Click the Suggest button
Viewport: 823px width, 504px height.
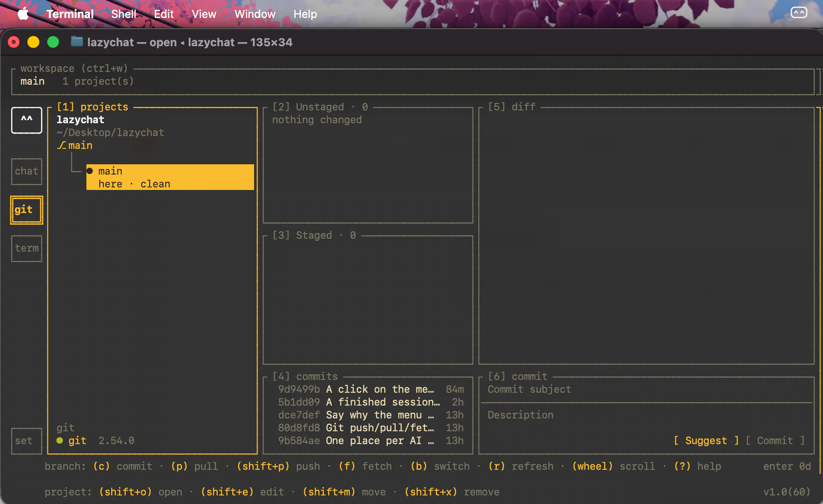(706, 440)
